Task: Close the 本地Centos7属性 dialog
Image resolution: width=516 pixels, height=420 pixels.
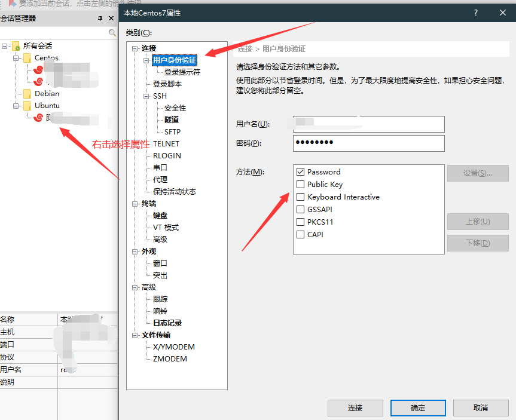Action: coord(502,13)
